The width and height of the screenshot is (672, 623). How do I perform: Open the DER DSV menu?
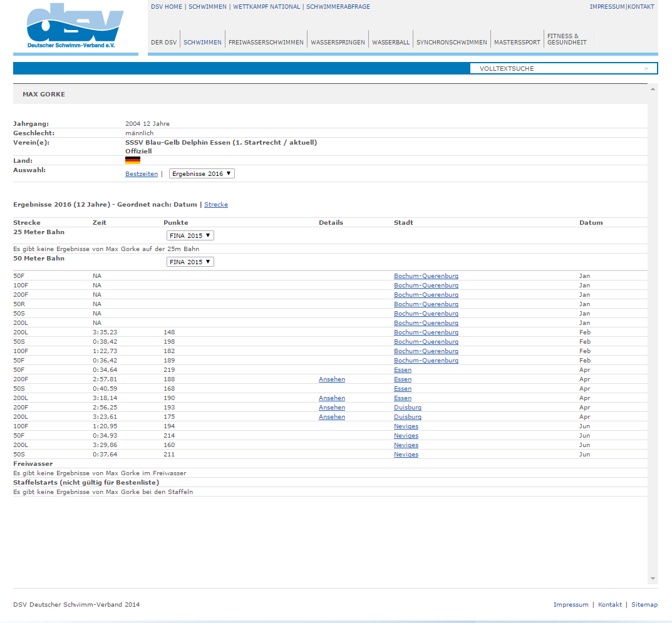163,43
